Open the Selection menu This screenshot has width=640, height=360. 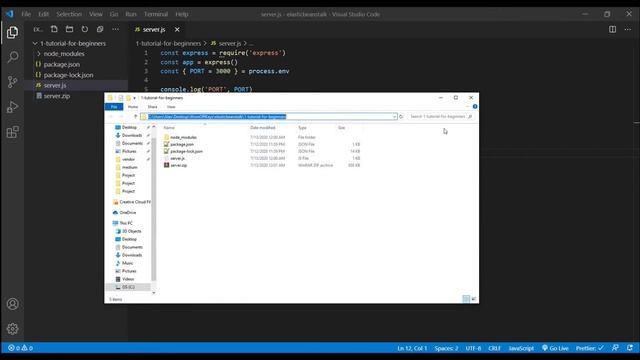[x=69, y=14]
